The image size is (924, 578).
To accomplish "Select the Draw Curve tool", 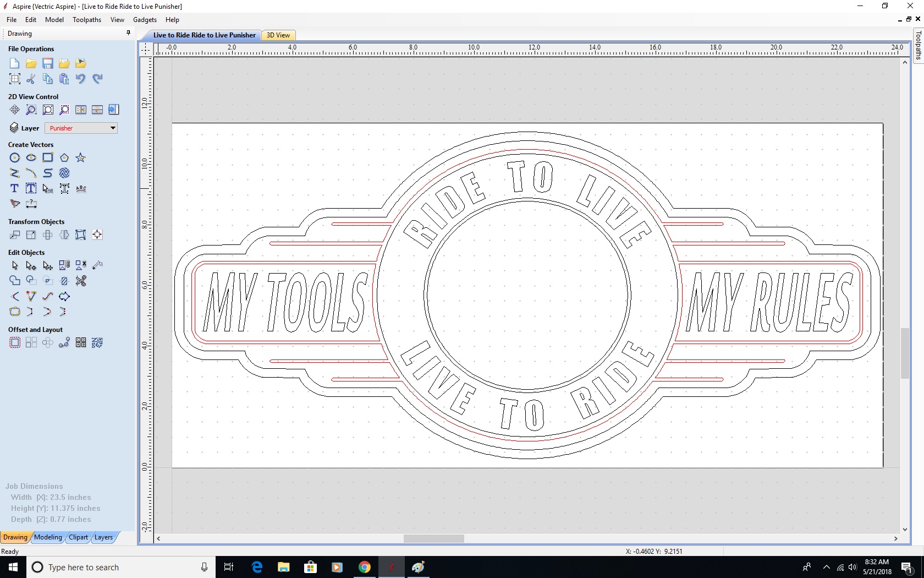I will tap(48, 173).
